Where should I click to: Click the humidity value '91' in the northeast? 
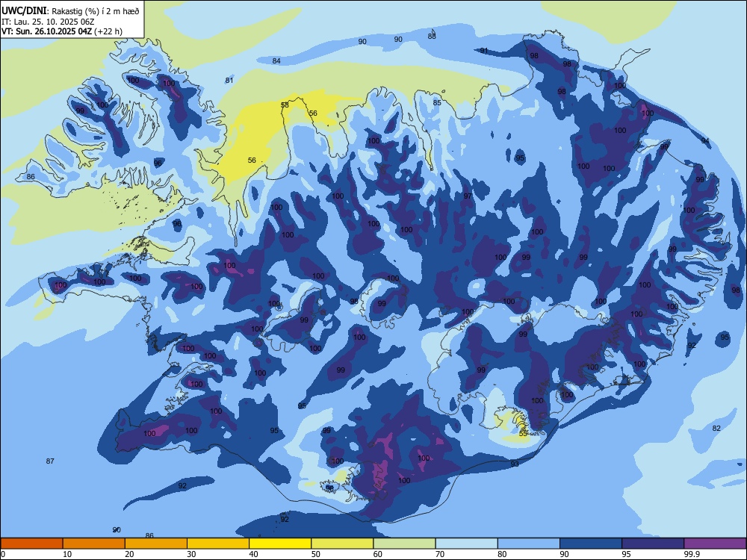pyautogui.click(x=484, y=51)
